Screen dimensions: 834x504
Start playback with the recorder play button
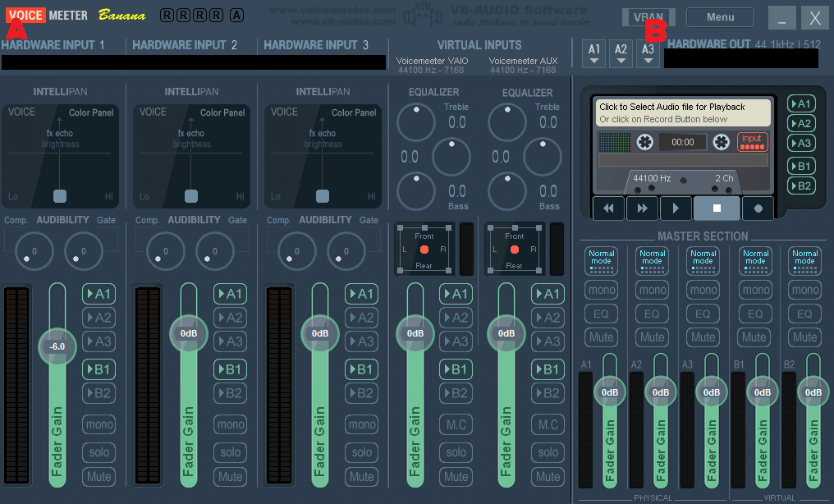point(676,208)
